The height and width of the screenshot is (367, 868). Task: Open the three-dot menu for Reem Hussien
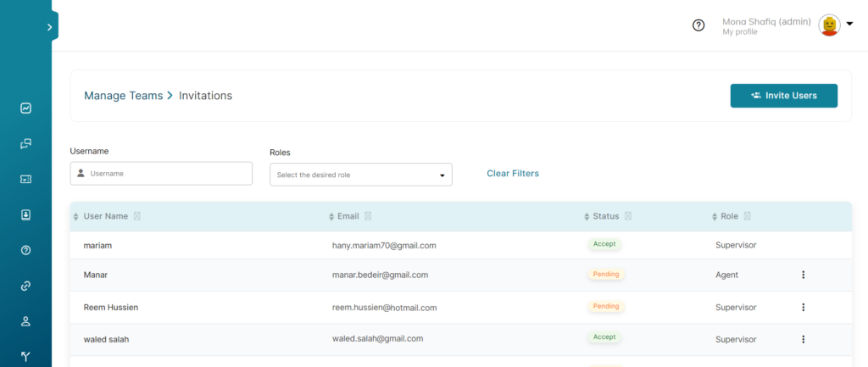point(804,307)
